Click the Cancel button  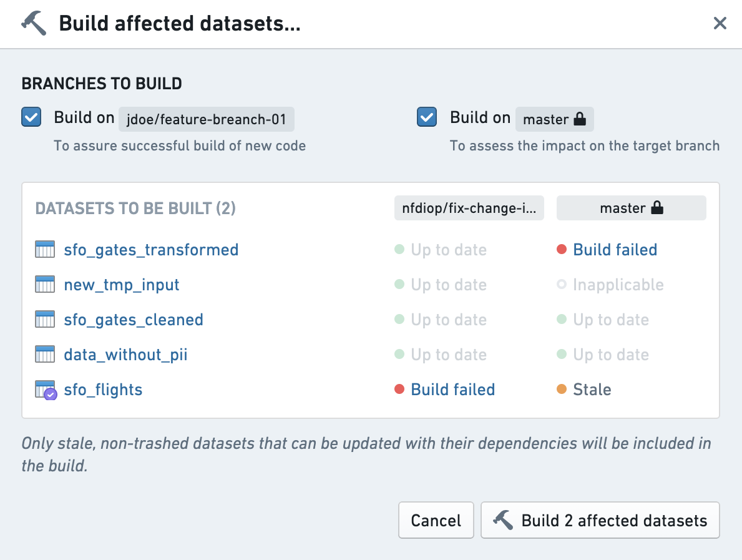436,520
